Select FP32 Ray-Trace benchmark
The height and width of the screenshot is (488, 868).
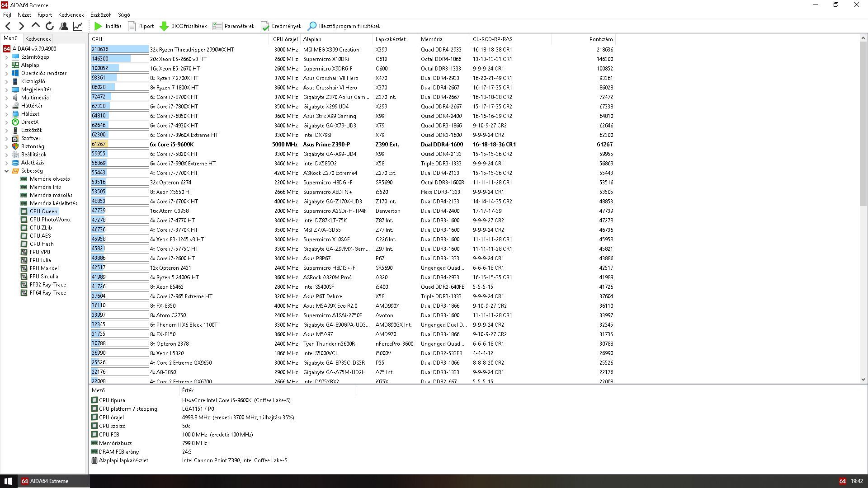point(48,285)
